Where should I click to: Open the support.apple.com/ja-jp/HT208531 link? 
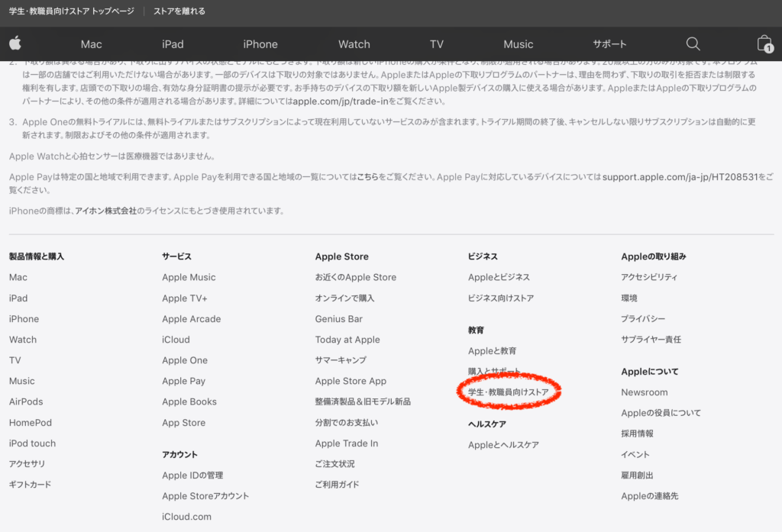(680, 177)
